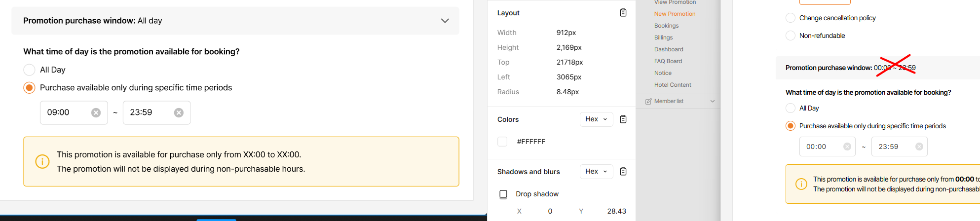Image resolution: width=980 pixels, height=221 pixels.
Task: Toggle the Drop shadow checkbox
Action: (x=503, y=194)
